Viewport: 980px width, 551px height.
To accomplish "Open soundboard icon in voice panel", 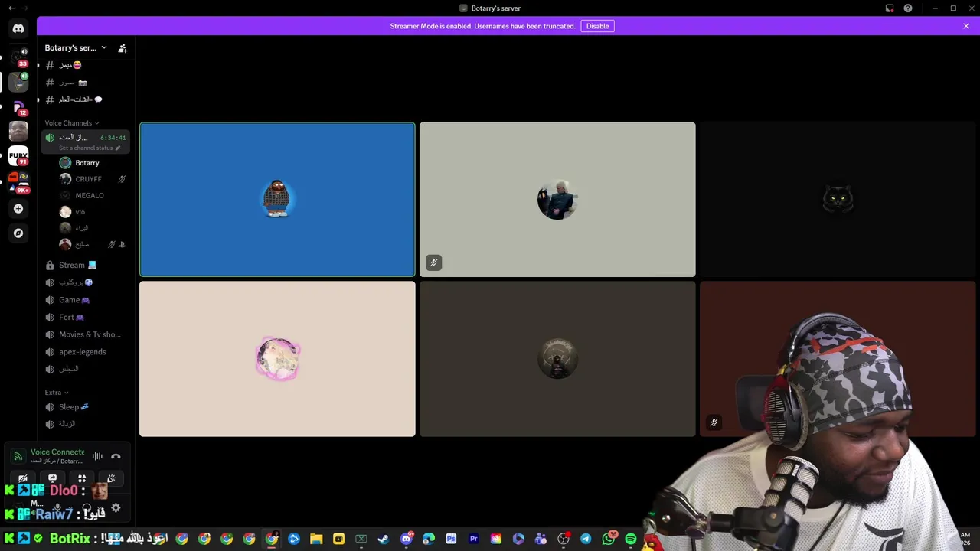I will (x=111, y=479).
